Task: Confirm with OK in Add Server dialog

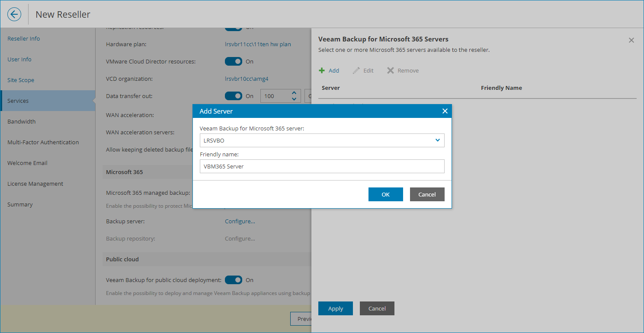Action: (386, 194)
